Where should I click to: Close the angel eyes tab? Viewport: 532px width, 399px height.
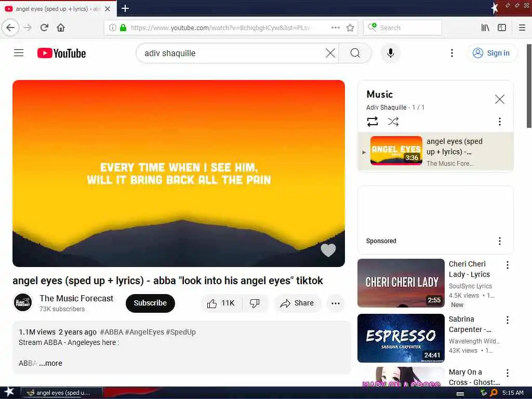pos(108,9)
